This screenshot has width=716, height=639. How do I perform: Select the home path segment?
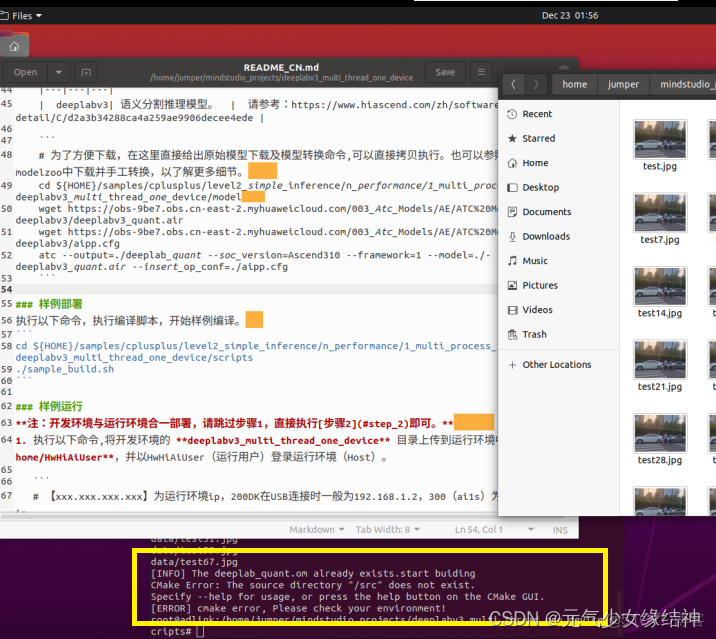click(574, 84)
